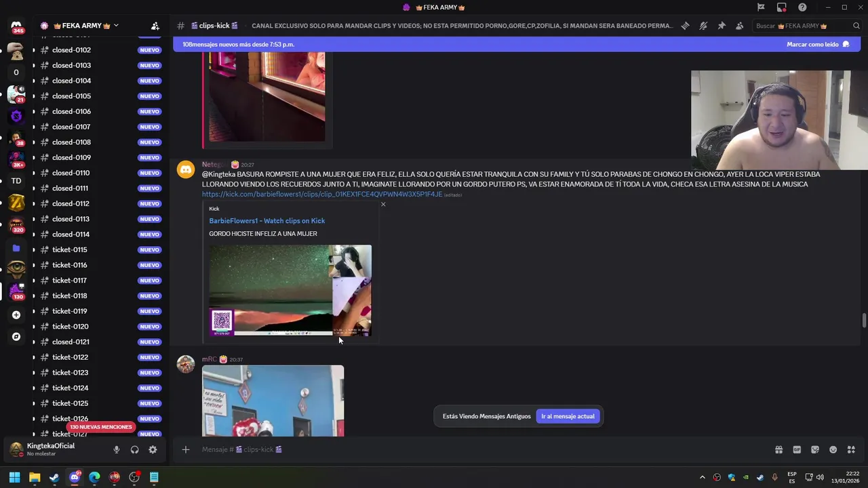This screenshot has height=488, width=868.
Task: Click the attach file plus button
Action: coord(185,449)
